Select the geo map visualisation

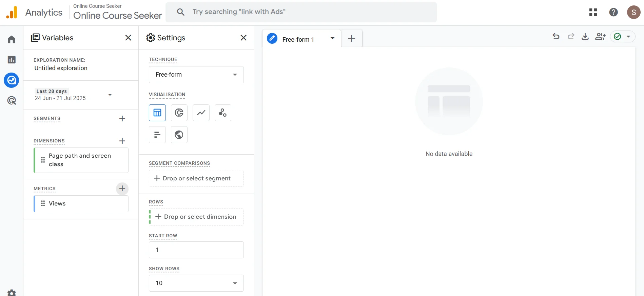pos(179,135)
